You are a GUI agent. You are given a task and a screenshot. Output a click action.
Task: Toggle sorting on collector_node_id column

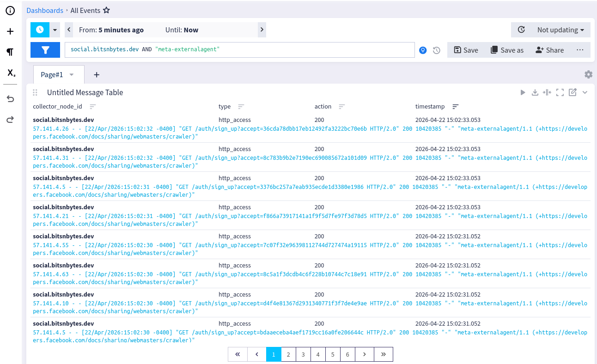pyautogui.click(x=93, y=107)
